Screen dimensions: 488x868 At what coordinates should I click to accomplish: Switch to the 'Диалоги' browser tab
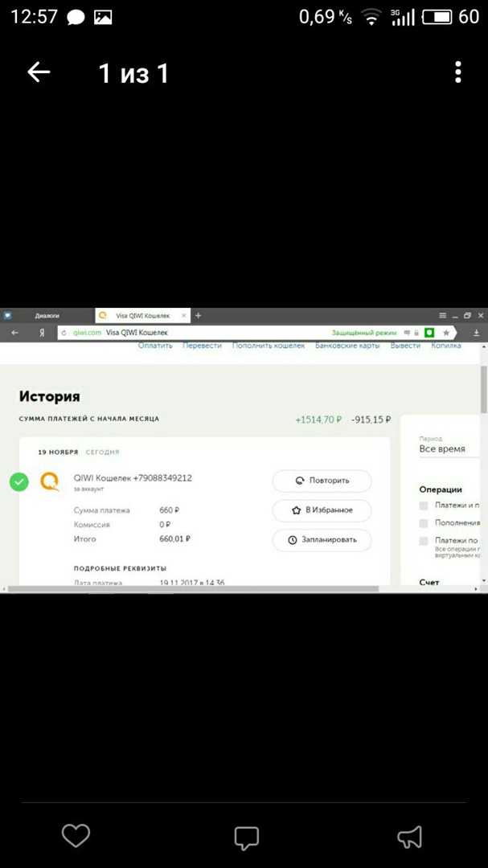(47, 316)
